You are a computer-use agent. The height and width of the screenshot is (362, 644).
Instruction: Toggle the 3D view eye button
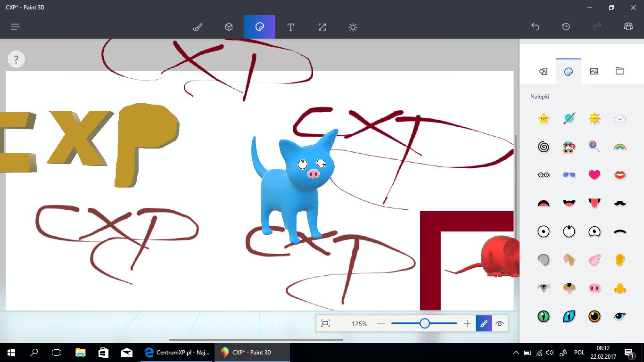(x=500, y=323)
